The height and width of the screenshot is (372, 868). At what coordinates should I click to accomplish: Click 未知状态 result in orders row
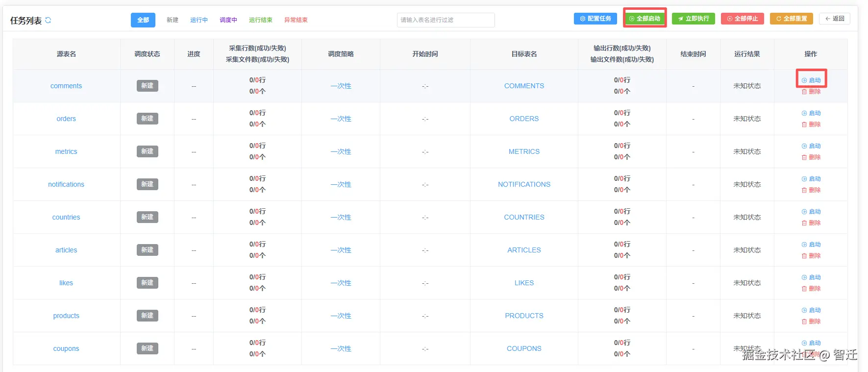pyautogui.click(x=747, y=119)
